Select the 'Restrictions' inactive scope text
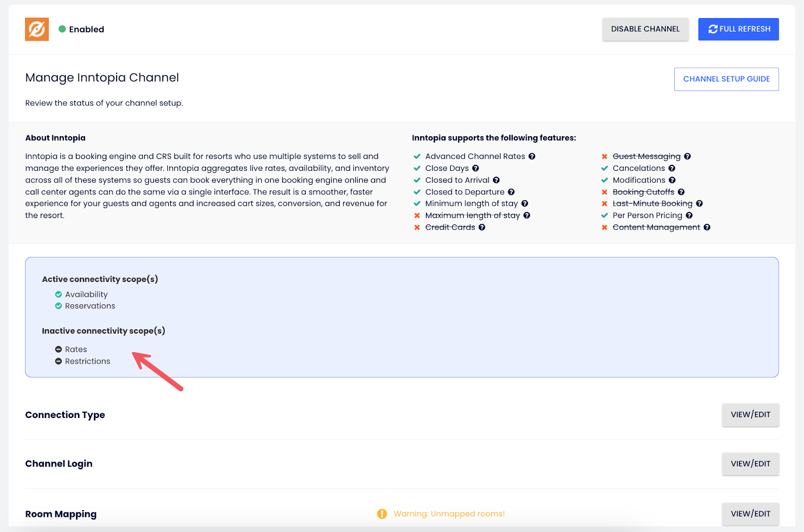 tap(87, 361)
